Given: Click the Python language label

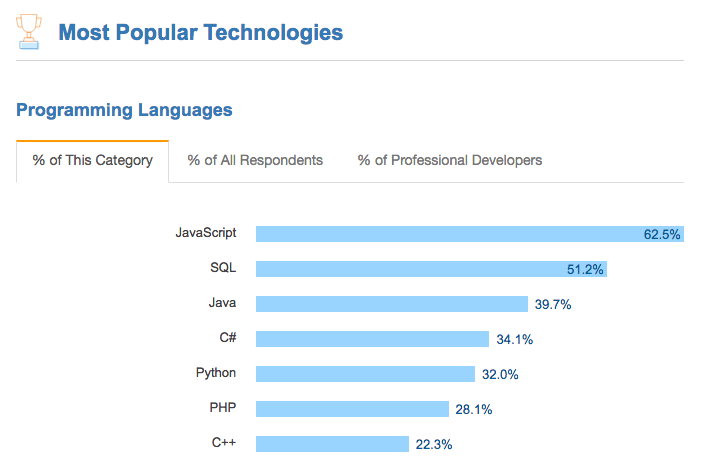Looking at the screenshot, I should [216, 373].
